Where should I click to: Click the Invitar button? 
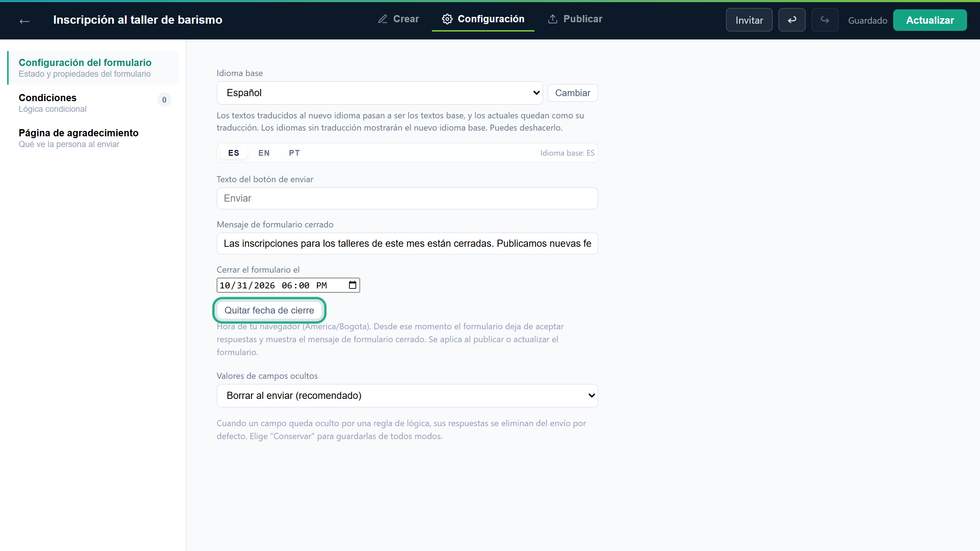pos(749,20)
